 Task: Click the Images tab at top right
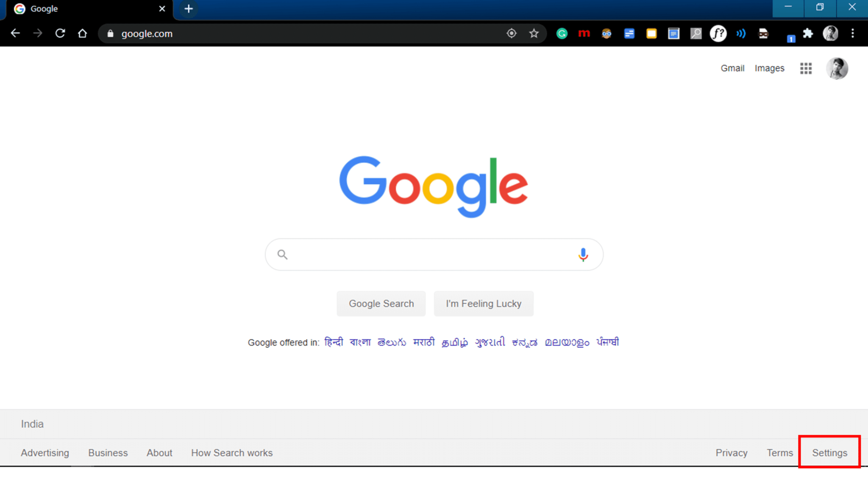tap(770, 67)
